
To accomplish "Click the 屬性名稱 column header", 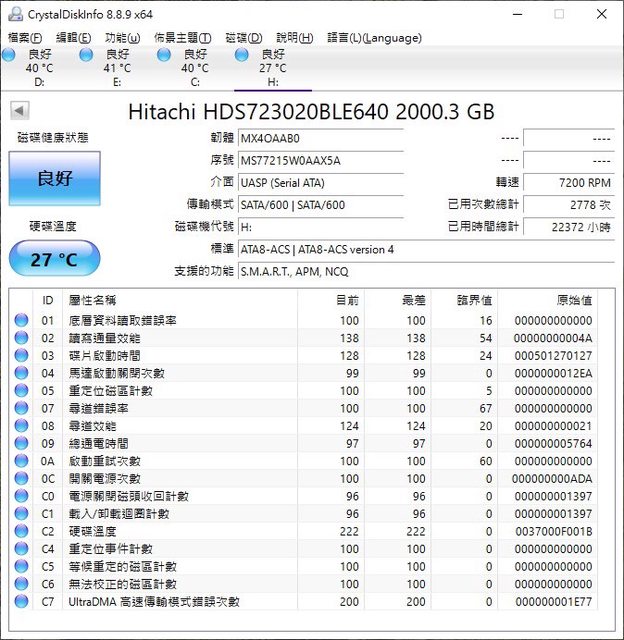I will [92, 300].
